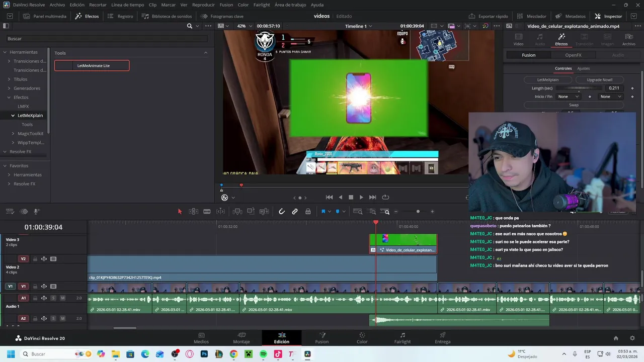This screenshot has height=362, width=644.
Task: Click the Upgrade Now!! button
Action: tap(599, 79)
